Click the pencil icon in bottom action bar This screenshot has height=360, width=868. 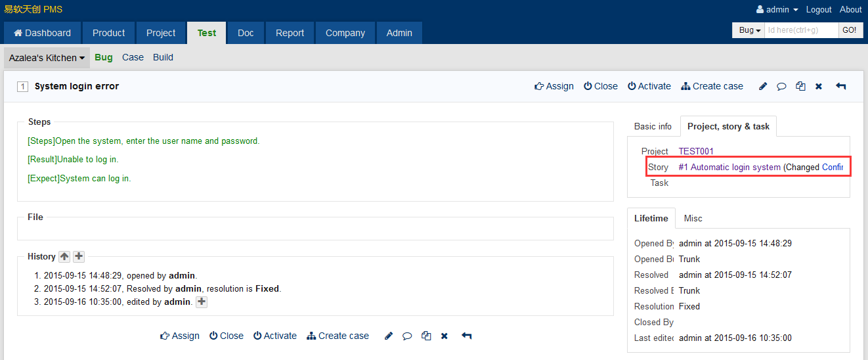389,336
